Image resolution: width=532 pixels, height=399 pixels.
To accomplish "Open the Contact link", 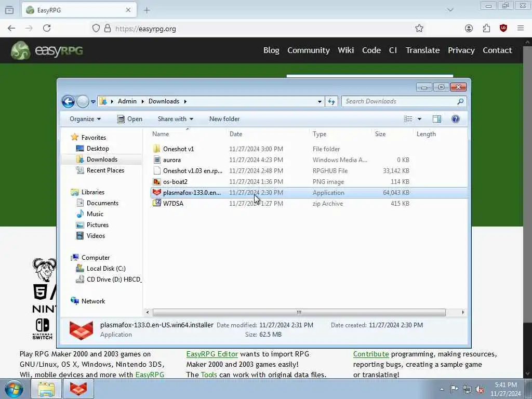I will (x=497, y=50).
